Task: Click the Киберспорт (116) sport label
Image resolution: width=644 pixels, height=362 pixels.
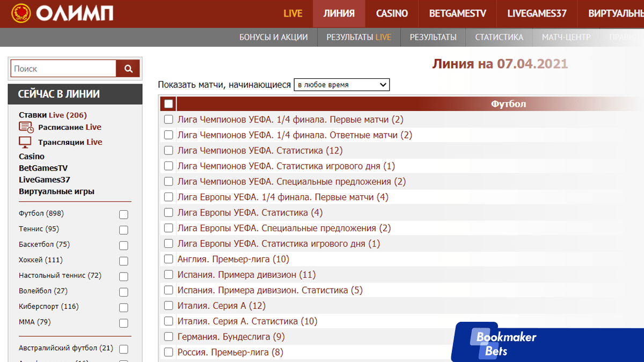Action: coord(49,307)
